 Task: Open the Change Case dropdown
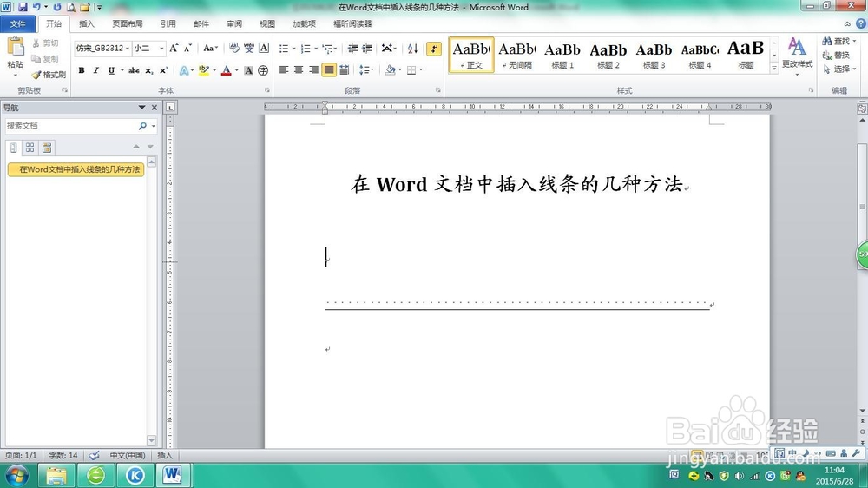tap(210, 48)
